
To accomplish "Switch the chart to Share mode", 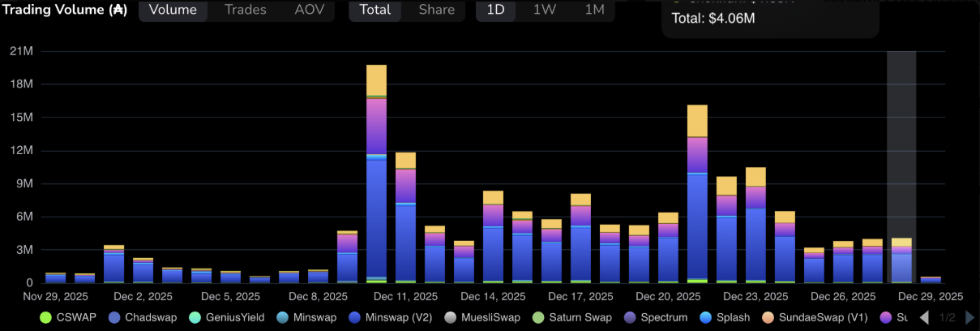I will (x=436, y=11).
